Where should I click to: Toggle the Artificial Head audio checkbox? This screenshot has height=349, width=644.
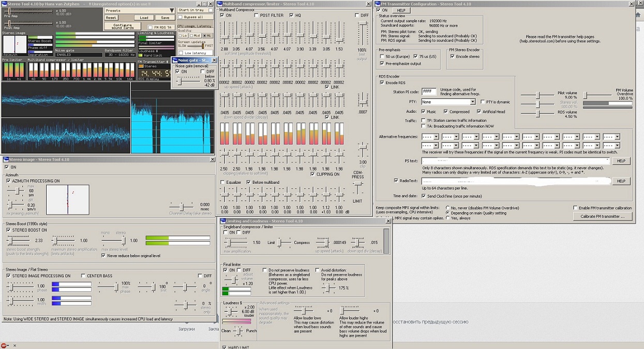tap(478, 111)
